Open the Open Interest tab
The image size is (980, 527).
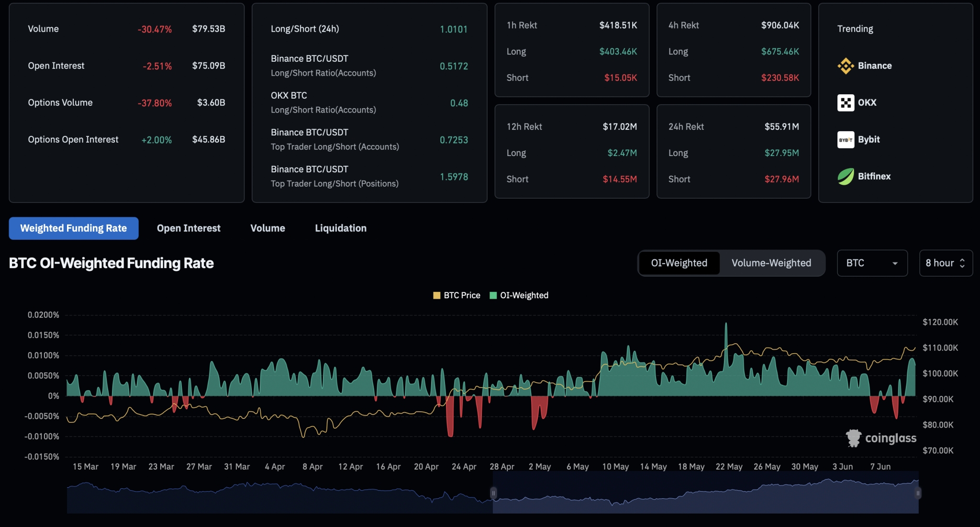pos(189,228)
